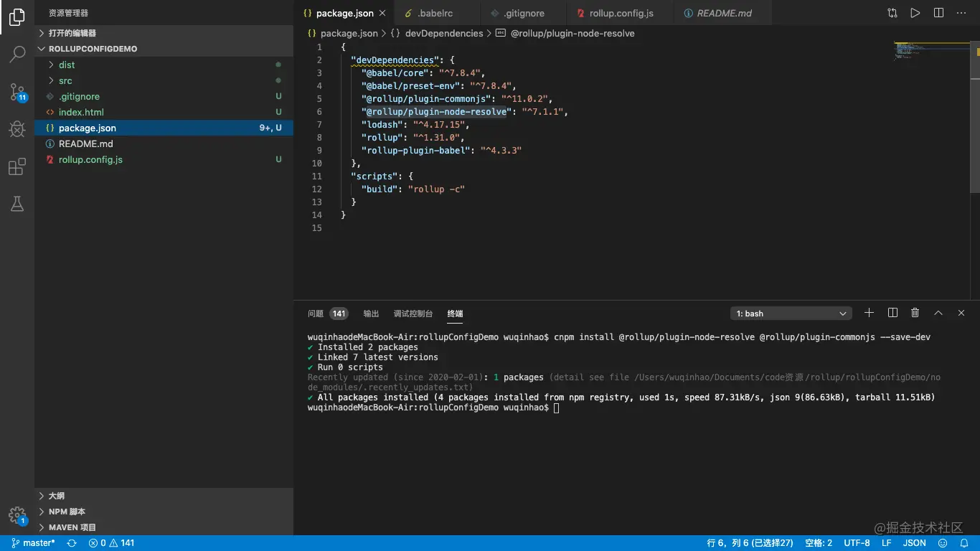Screen dimensions: 980x551
Task: Click the editor vertical scrollbar
Action: tap(975, 116)
